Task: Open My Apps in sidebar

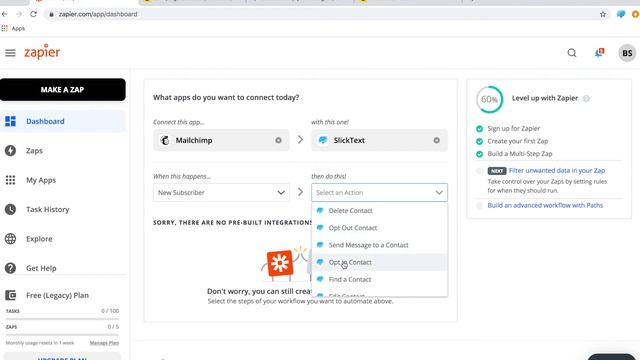Action: pos(62,180)
